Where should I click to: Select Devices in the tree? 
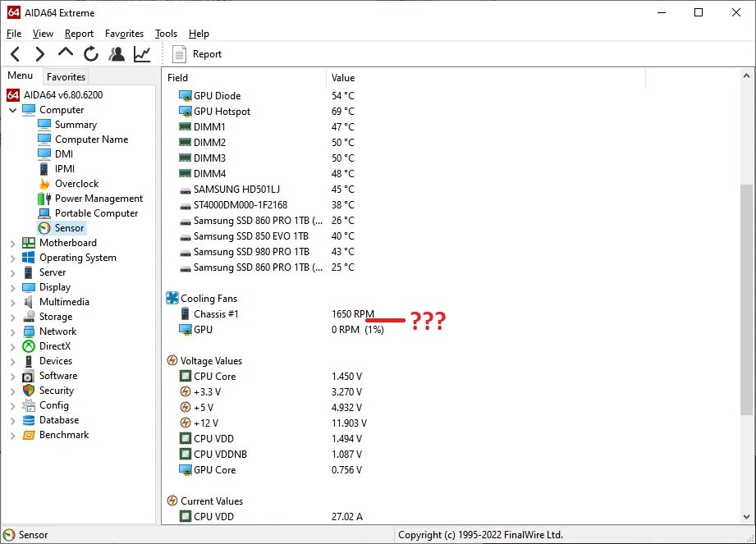[x=56, y=361]
